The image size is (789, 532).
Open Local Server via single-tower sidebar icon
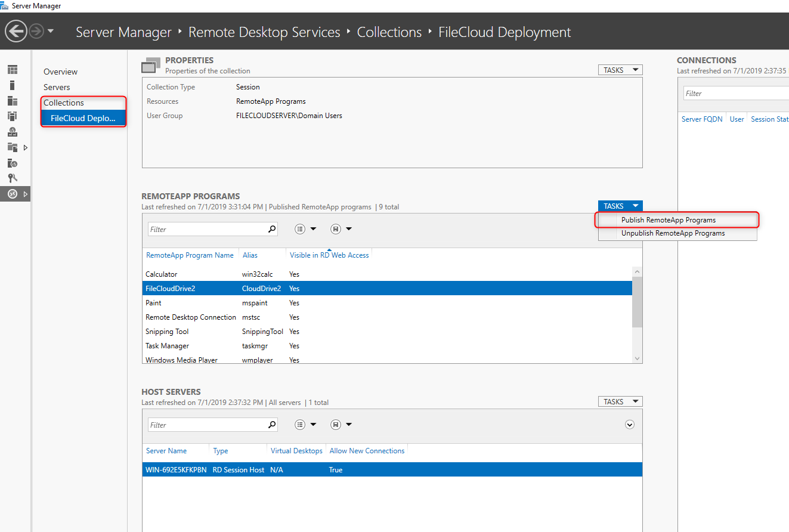13,85
